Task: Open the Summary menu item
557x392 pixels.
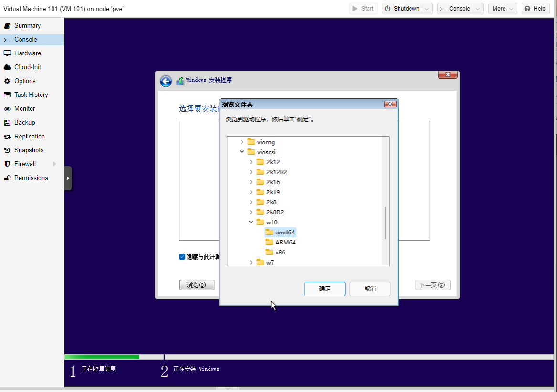Action: 32,26
